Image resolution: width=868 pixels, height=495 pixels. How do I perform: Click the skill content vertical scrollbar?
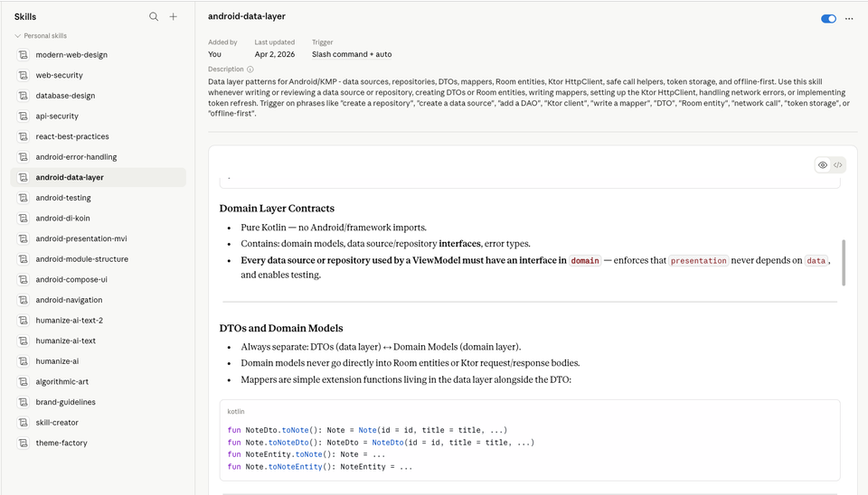[x=844, y=260]
